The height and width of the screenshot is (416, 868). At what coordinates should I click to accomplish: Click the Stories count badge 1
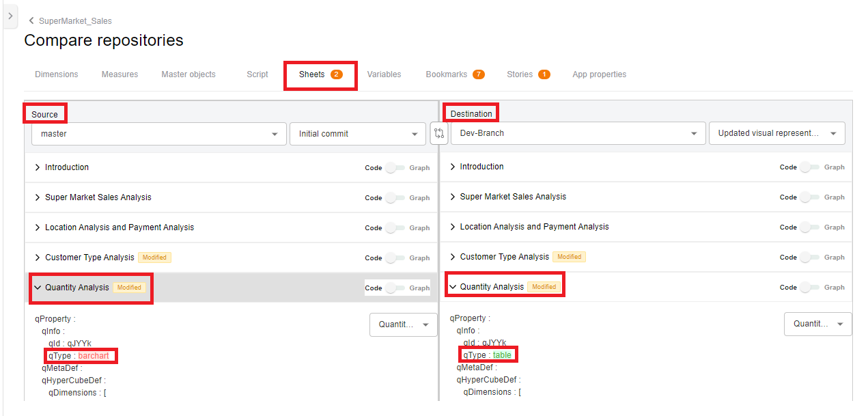pos(544,74)
